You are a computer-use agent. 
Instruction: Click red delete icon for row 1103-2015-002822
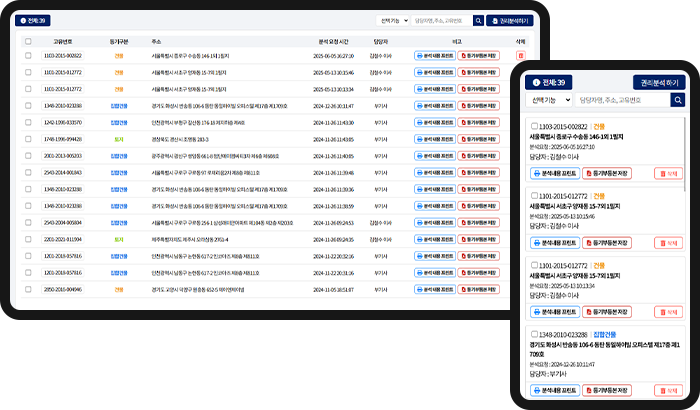point(520,56)
